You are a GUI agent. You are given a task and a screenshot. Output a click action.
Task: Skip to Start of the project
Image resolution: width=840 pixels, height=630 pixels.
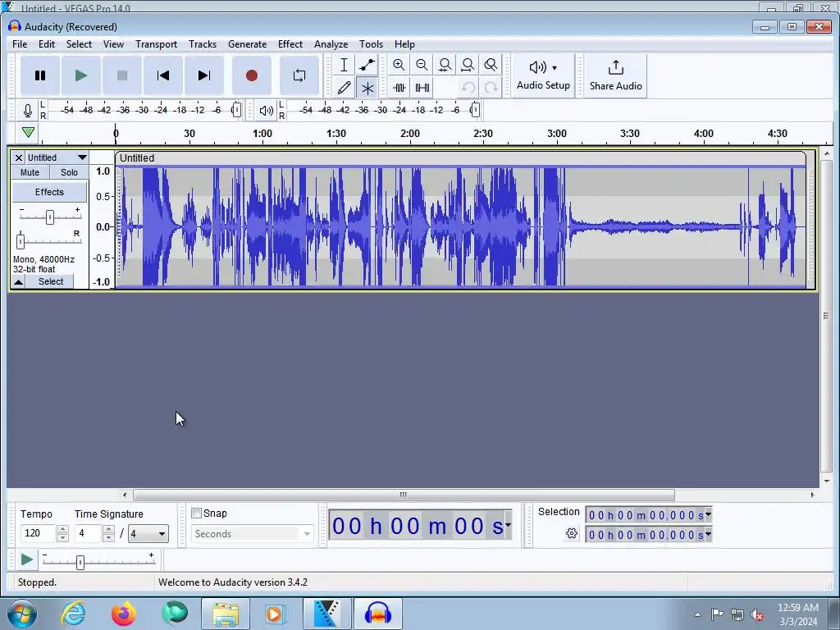pyautogui.click(x=163, y=75)
